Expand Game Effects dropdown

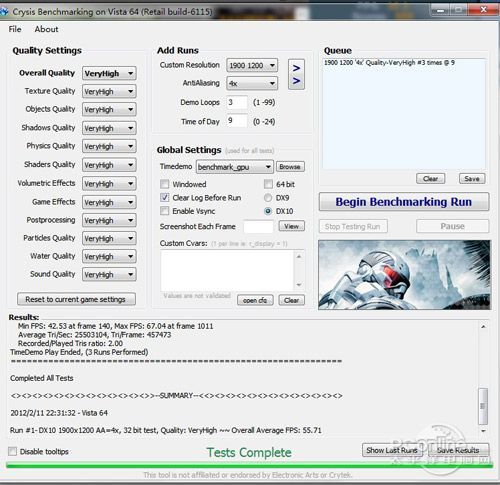coord(109,202)
